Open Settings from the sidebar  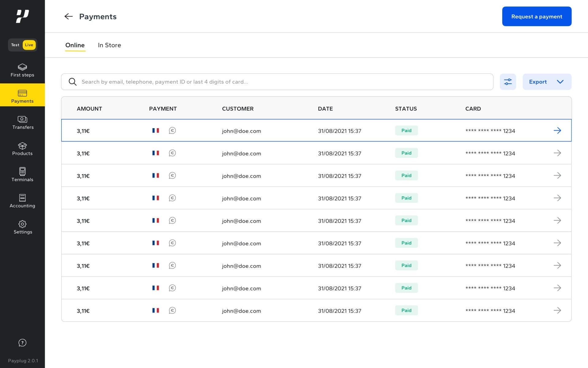22,227
